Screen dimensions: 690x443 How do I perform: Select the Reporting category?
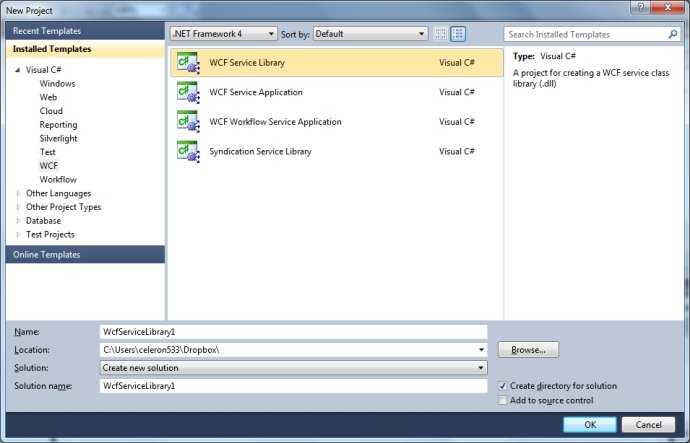[58, 125]
